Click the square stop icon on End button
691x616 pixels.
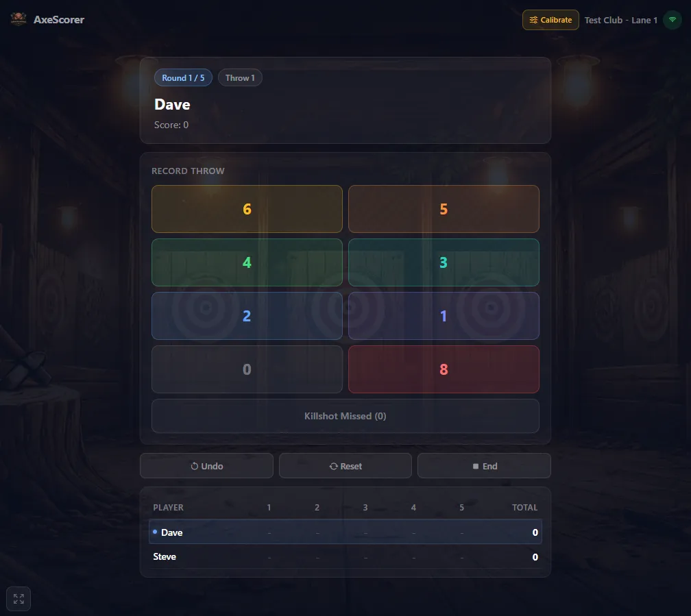coord(476,465)
